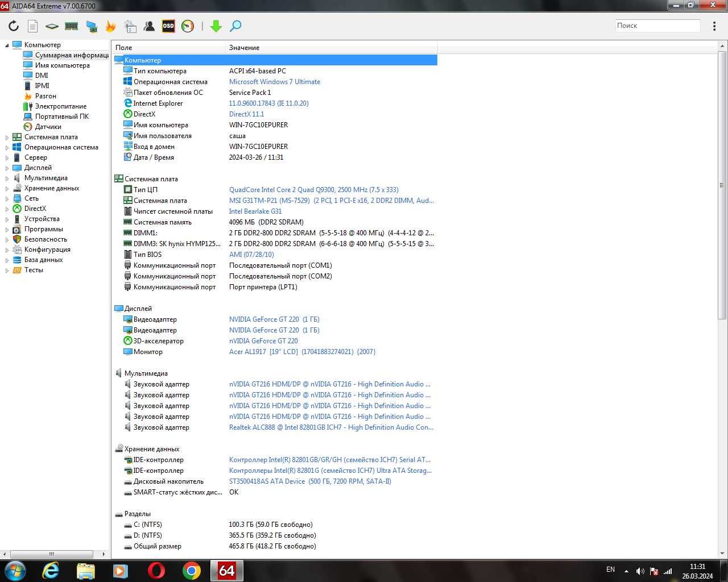
Task: Select the C: (NTFS) partition row
Action: point(275,525)
